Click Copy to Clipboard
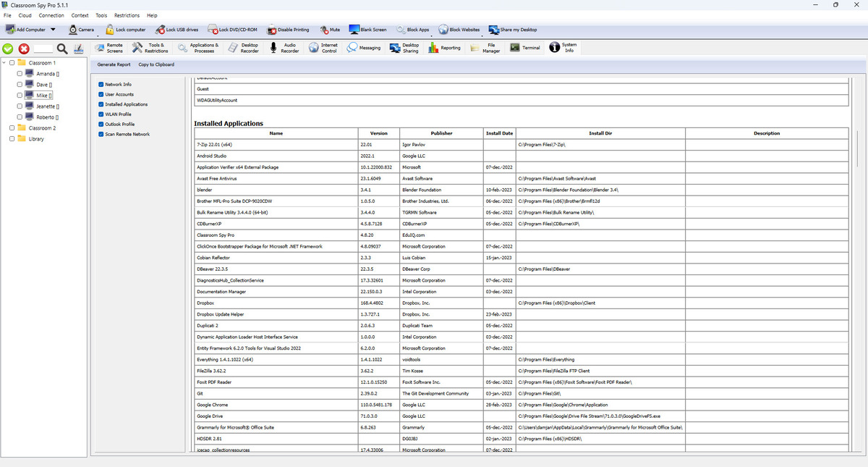 click(x=156, y=64)
